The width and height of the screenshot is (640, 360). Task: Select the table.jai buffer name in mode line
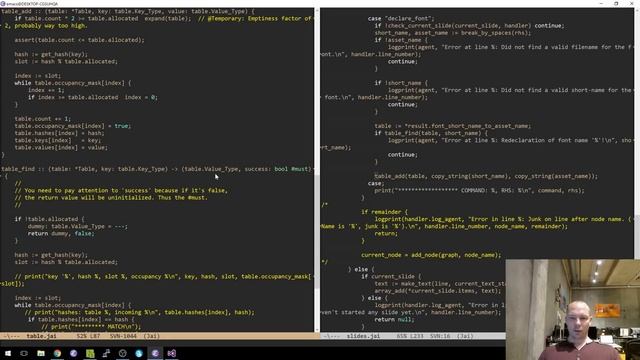(x=41, y=336)
